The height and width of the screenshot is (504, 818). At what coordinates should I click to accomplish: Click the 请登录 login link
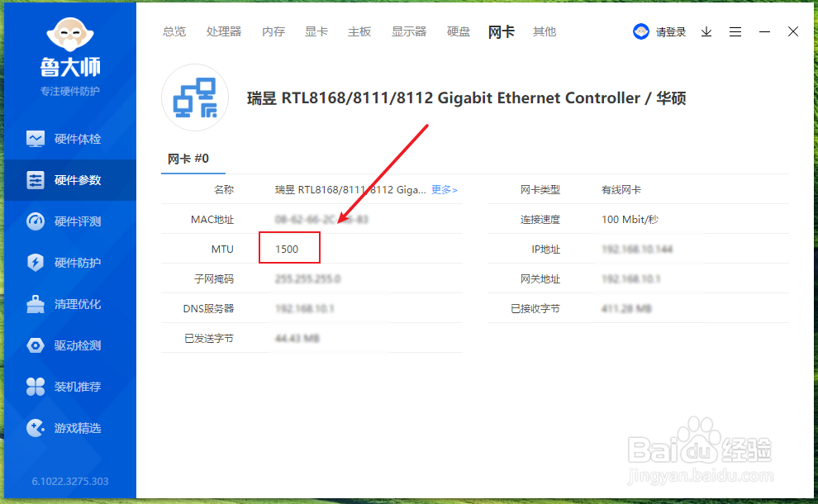click(670, 32)
